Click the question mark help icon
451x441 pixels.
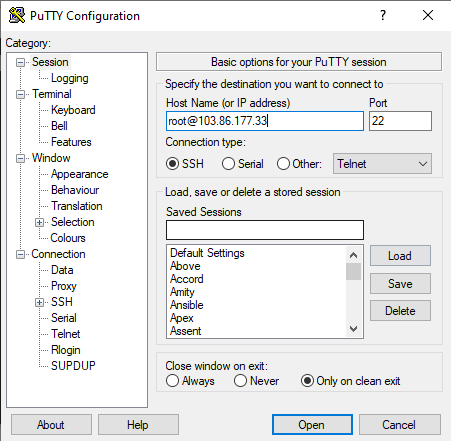[x=383, y=15]
